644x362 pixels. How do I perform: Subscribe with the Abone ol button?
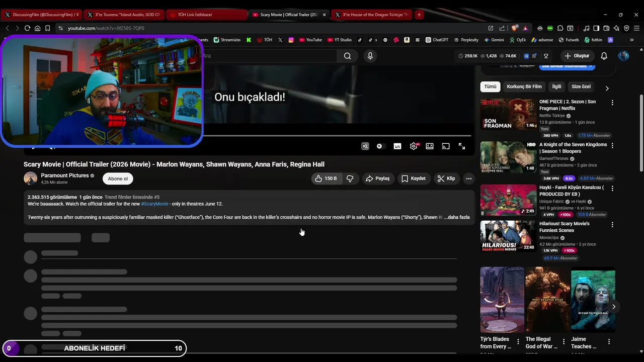point(118,178)
